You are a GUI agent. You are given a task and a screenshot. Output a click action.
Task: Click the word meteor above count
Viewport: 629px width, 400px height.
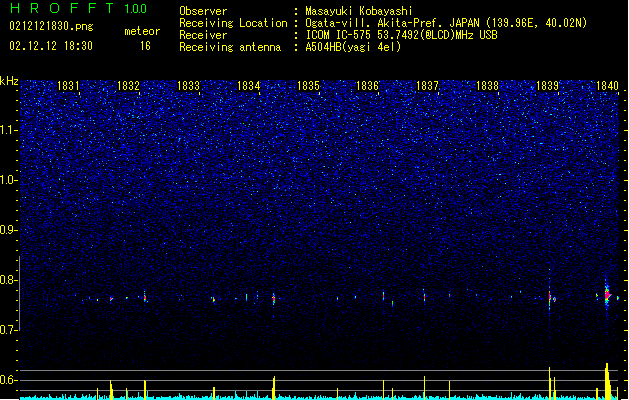pos(142,31)
